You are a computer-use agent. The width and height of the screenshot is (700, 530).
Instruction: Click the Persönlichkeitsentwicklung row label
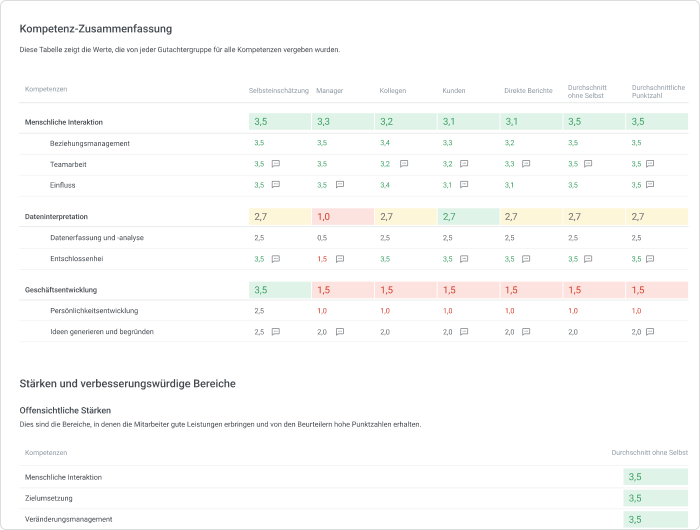pos(94,311)
